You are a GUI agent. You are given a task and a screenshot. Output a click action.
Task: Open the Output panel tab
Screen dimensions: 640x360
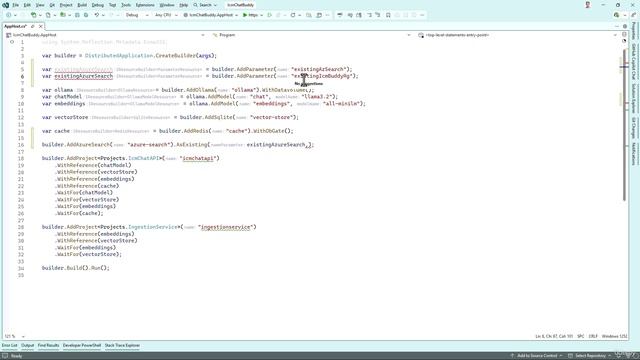(x=27, y=345)
